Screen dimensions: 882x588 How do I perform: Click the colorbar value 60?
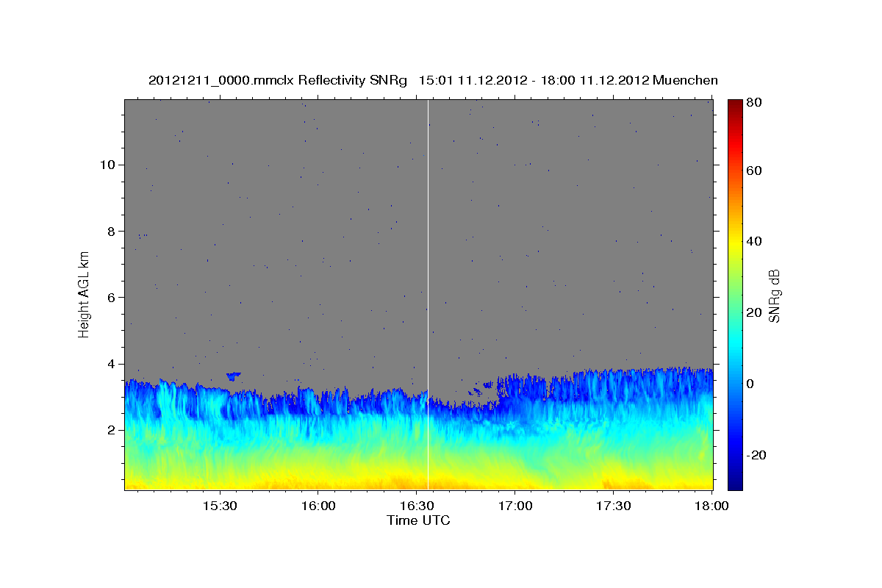point(753,171)
